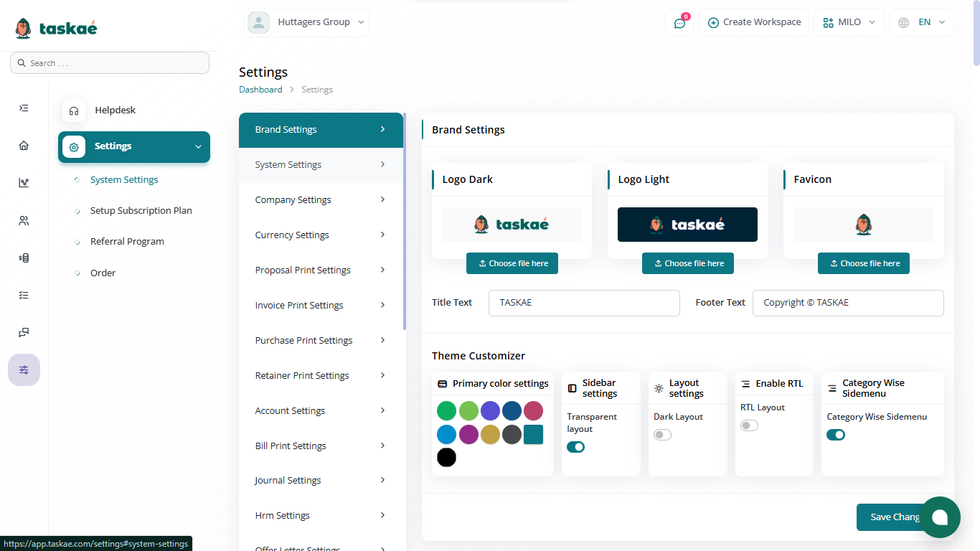Click the Settings gear icon in sidebar
The width and height of the screenshot is (980, 551).
pos(74,146)
